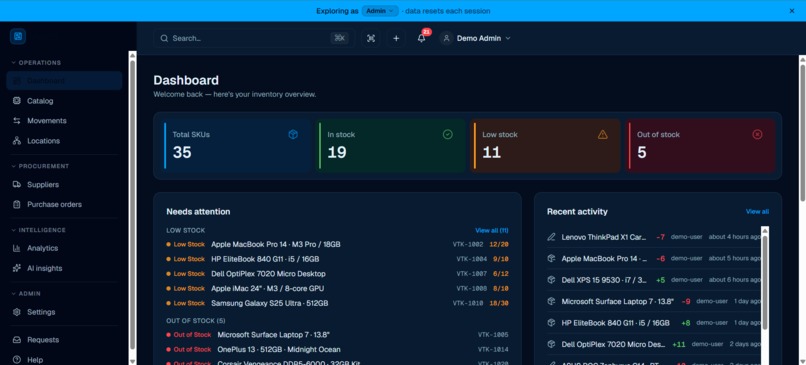806x365 pixels.
Task: Close the demo banner with the X
Action: coord(792,11)
